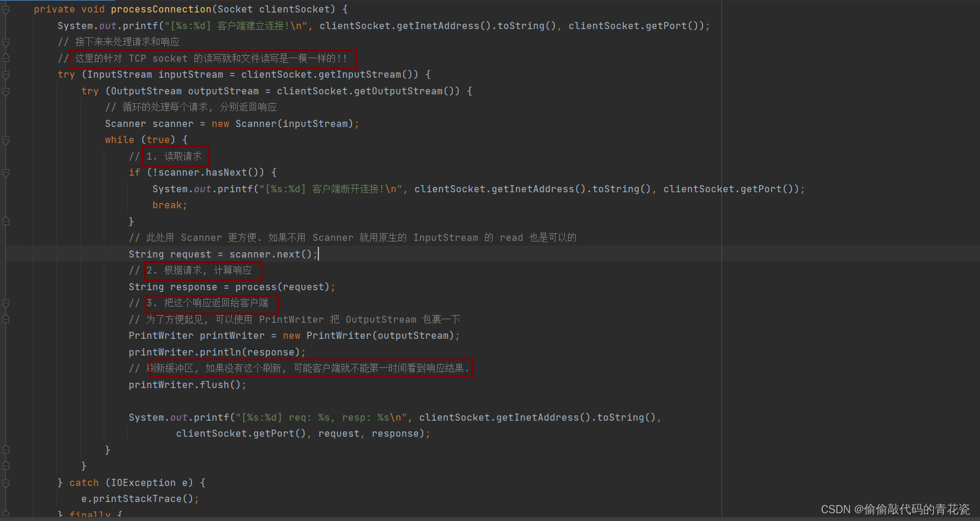Place cursor on processConnection method name

click(x=161, y=9)
